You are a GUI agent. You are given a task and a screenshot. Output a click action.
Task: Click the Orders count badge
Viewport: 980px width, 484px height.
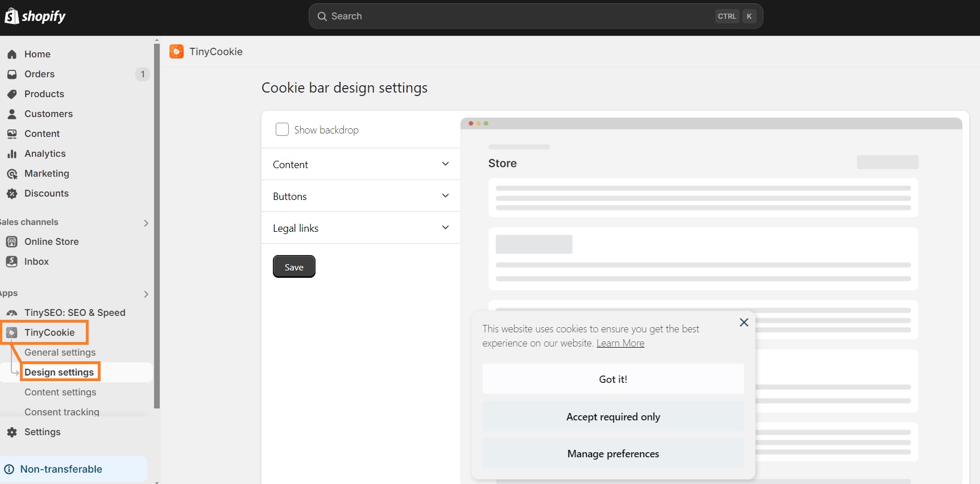[143, 74]
